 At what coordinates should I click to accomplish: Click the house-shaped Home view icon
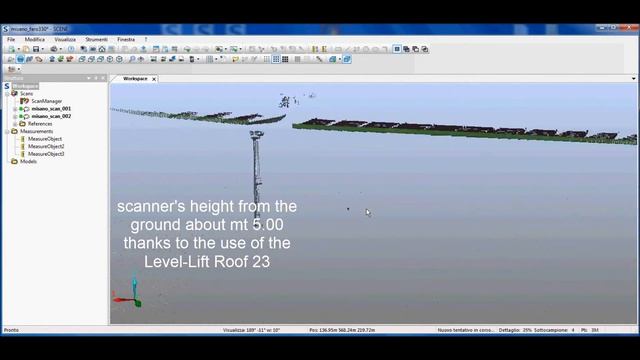(102, 49)
